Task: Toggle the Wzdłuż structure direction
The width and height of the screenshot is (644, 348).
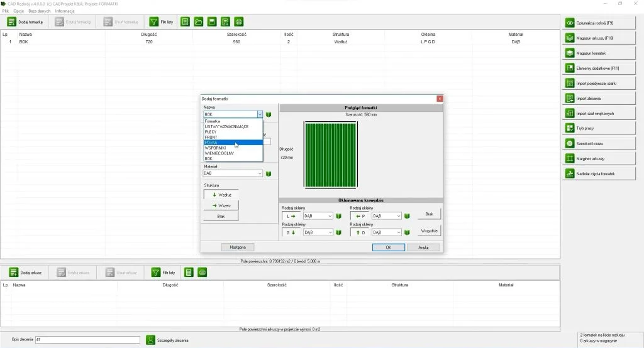Action: click(221, 195)
